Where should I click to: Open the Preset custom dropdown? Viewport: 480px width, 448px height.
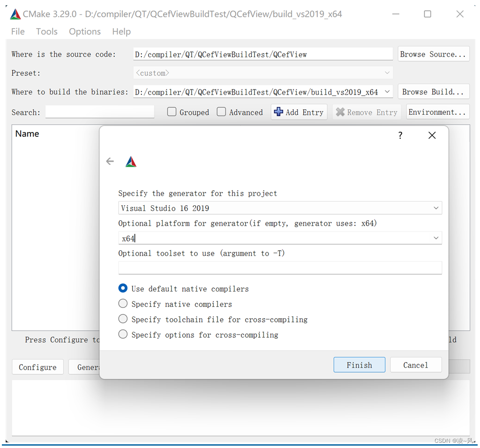coord(263,73)
